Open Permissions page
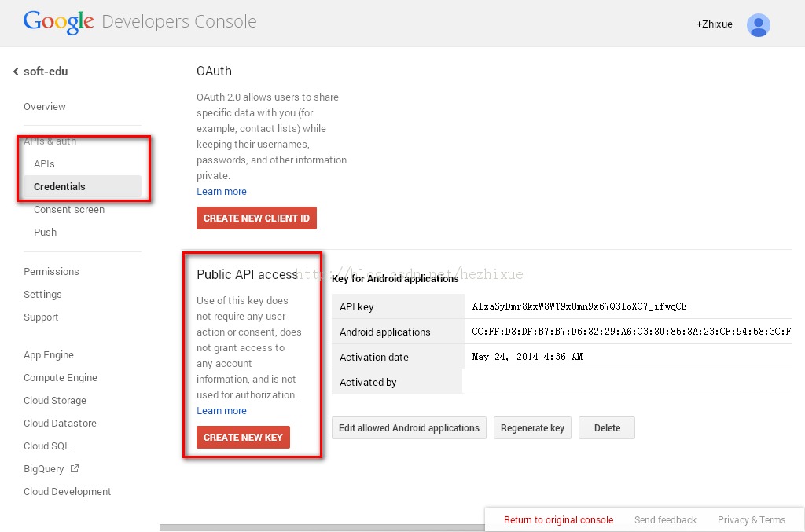This screenshot has width=805, height=532. coord(51,271)
